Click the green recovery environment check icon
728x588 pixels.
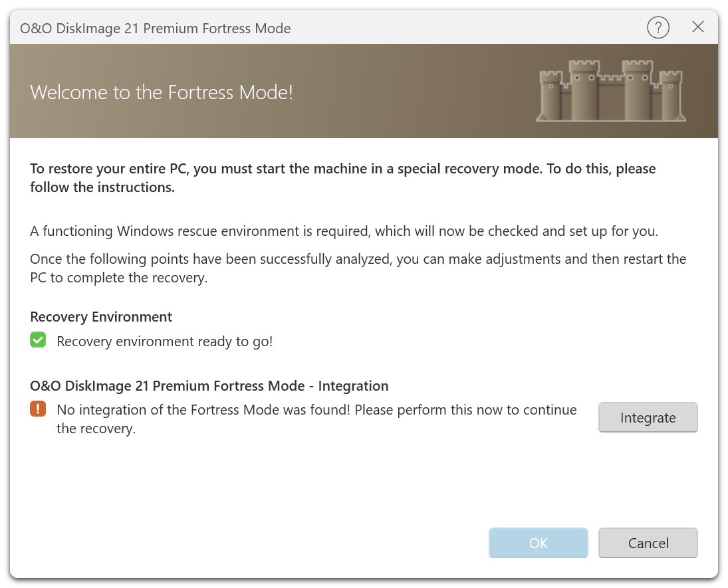(38, 340)
